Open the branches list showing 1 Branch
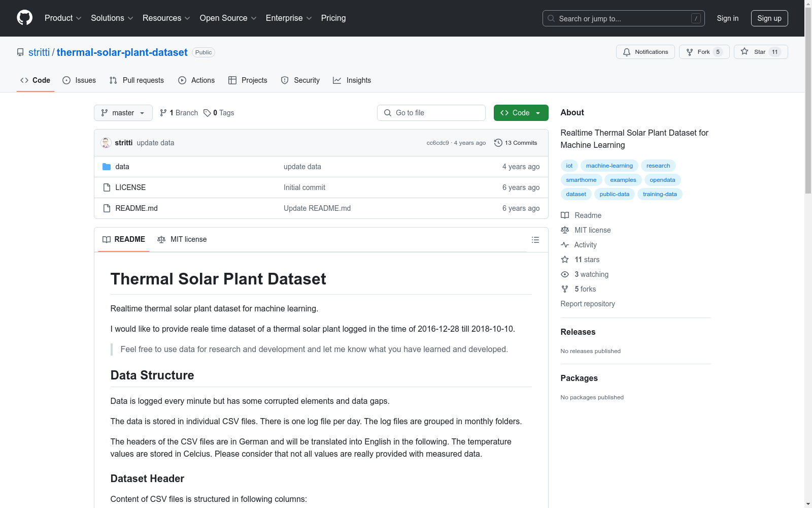The height and width of the screenshot is (508, 812). click(179, 113)
